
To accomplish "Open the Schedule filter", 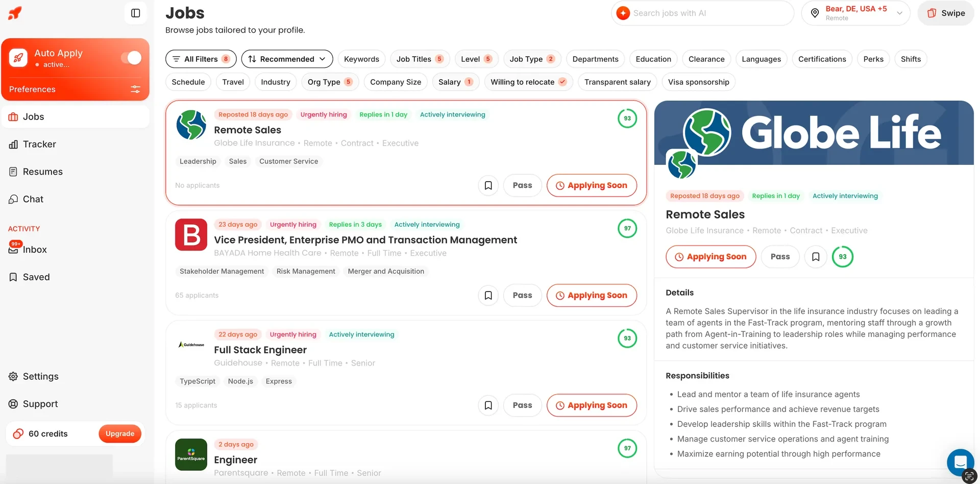I will coord(188,82).
